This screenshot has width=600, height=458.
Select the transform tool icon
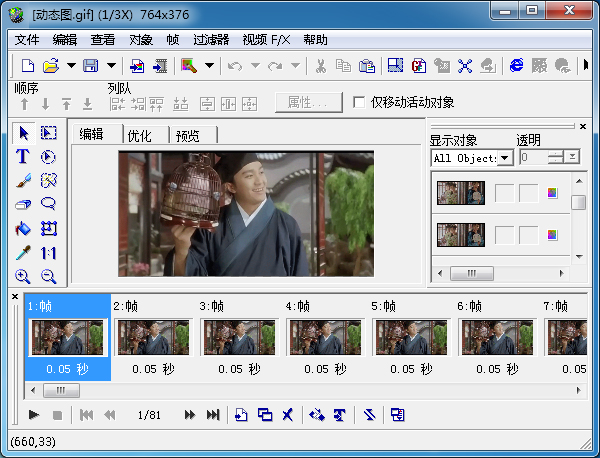(x=49, y=229)
